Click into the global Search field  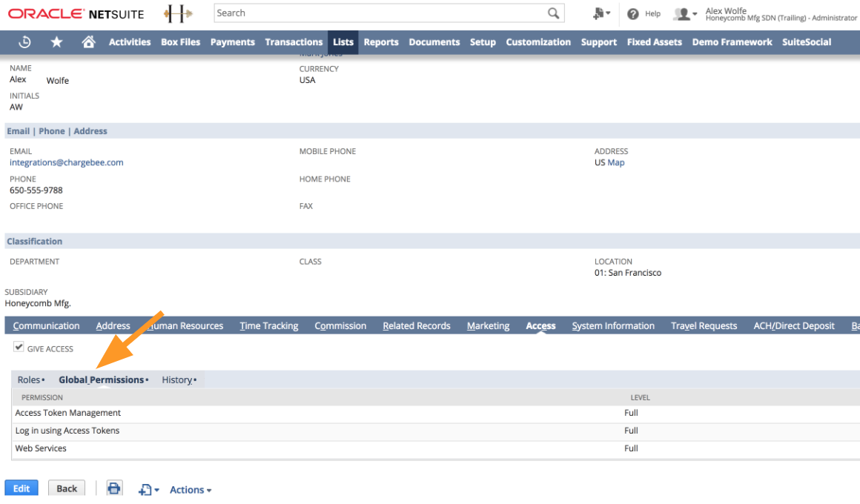tap(378, 13)
